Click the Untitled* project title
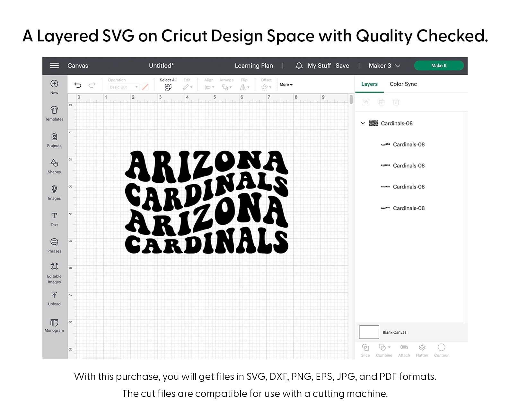 coord(162,66)
